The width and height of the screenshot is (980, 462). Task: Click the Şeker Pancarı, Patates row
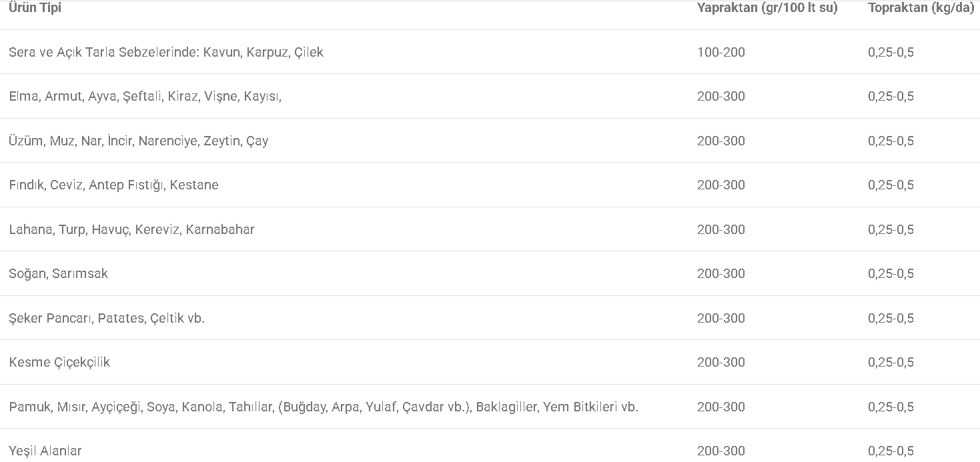490,318
